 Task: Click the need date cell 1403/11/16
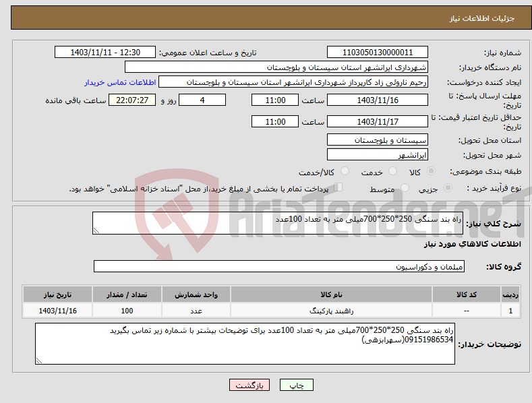58,311
